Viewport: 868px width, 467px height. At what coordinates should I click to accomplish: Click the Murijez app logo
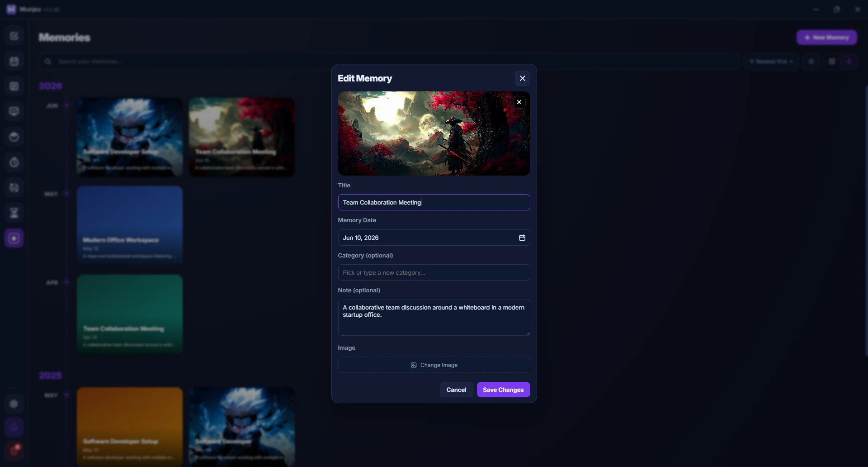pyautogui.click(x=11, y=9)
